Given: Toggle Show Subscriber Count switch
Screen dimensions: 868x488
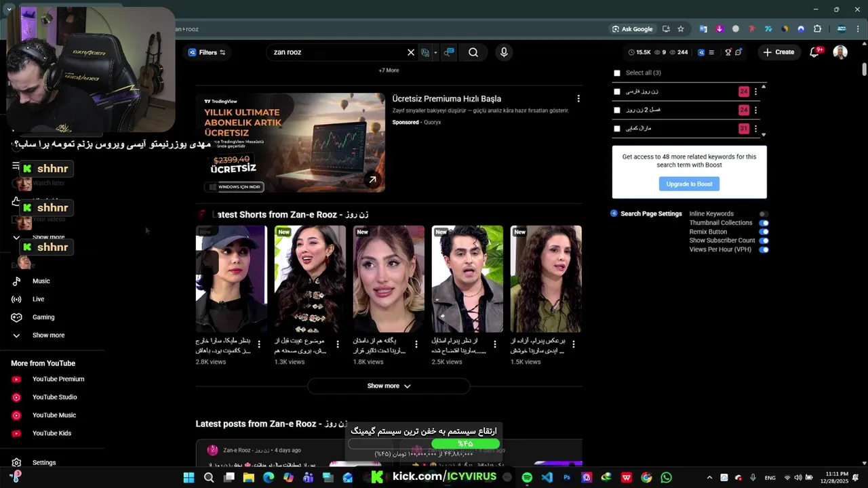Looking at the screenshot, I should (764, 241).
